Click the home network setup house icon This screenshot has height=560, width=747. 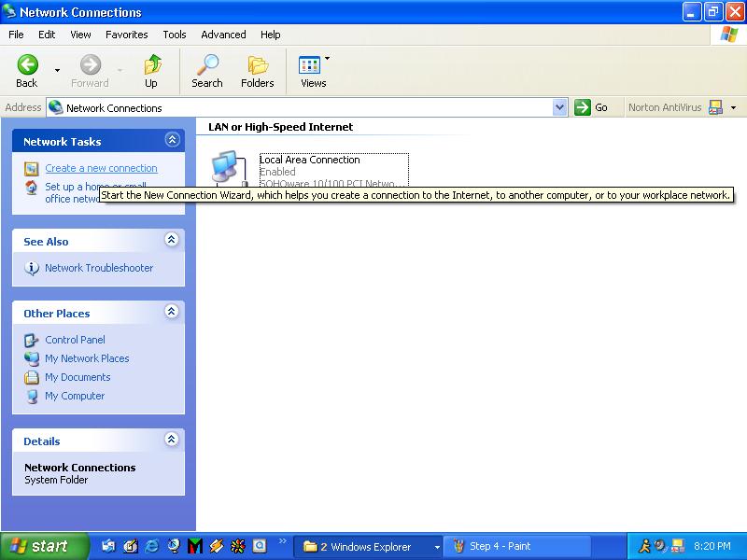click(32, 188)
